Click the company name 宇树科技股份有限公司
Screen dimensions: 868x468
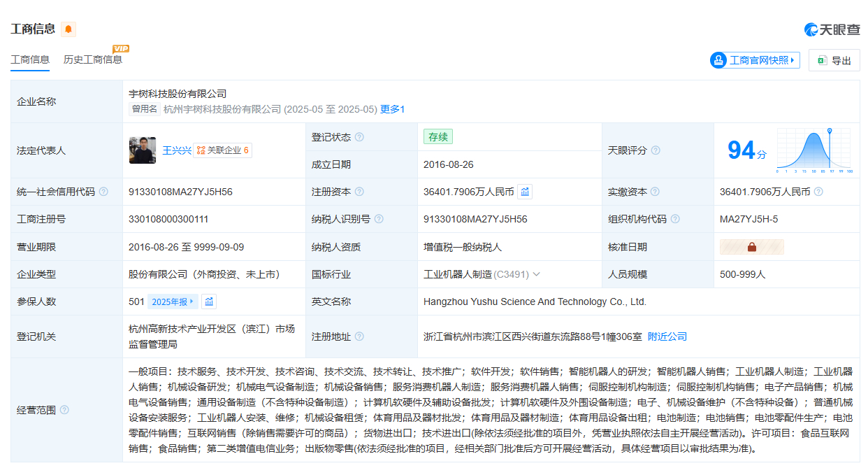tap(178, 94)
